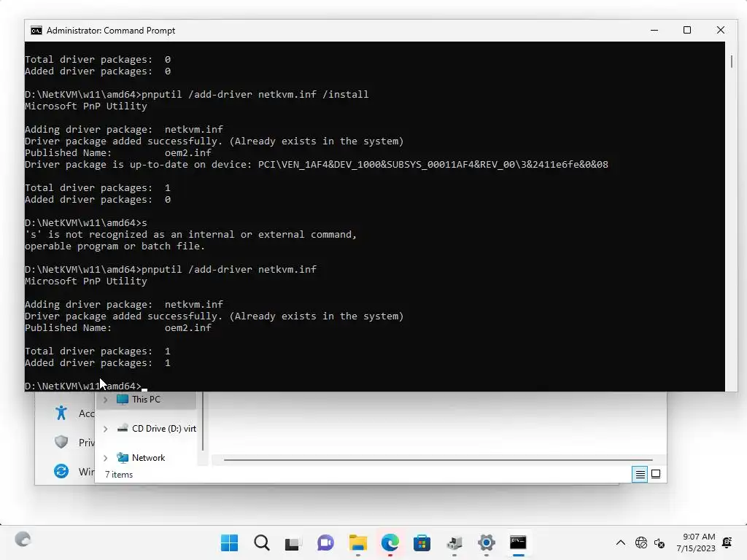Click the prompt line D:\NetKVM\w11\amd64>
This screenshot has width=747, height=560.
coord(83,386)
